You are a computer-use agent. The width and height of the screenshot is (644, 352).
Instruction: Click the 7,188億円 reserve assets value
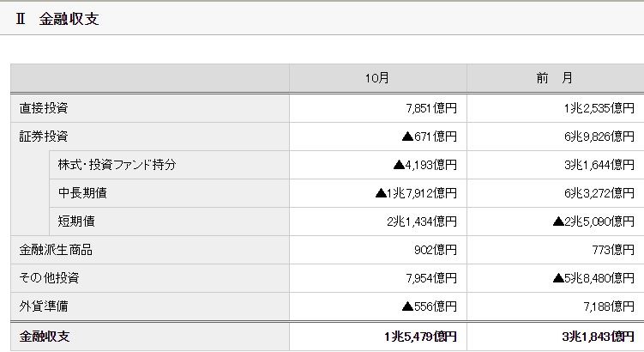pos(609,306)
